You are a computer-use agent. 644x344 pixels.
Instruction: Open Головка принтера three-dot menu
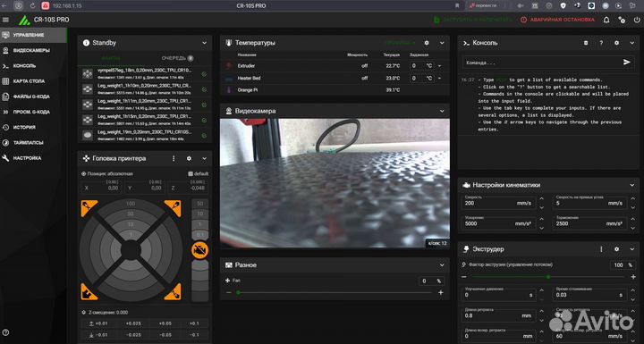[x=174, y=158]
